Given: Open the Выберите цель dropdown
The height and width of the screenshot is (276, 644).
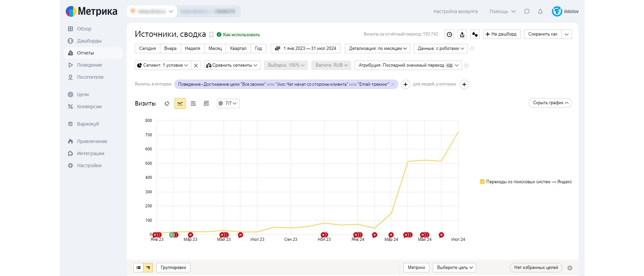Looking at the screenshot, I should pos(454,268).
